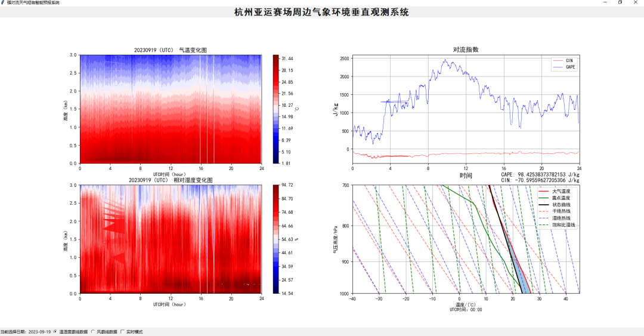Click the relative humidity heatmap plot
644x336 pixels.
pyautogui.click(x=171, y=239)
